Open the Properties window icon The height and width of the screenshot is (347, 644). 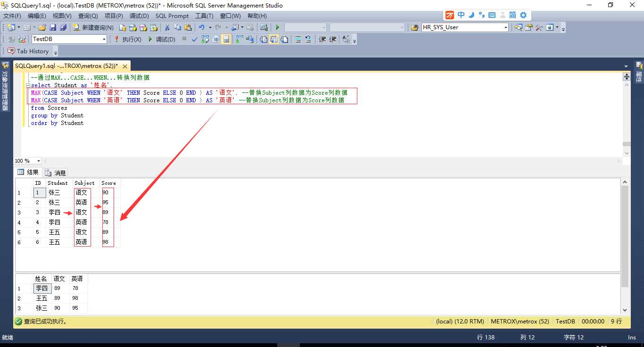(529, 27)
